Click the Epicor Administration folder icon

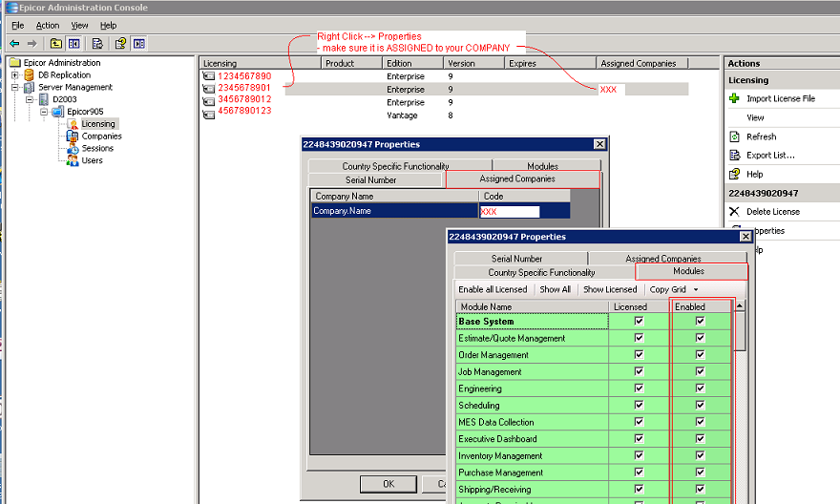click(x=15, y=63)
